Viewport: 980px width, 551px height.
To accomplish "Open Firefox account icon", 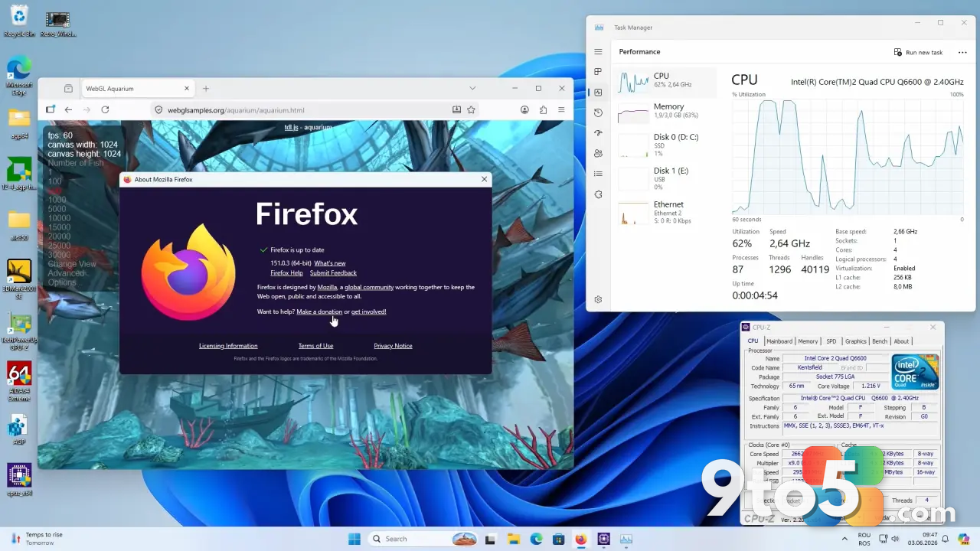I will pos(524,109).
